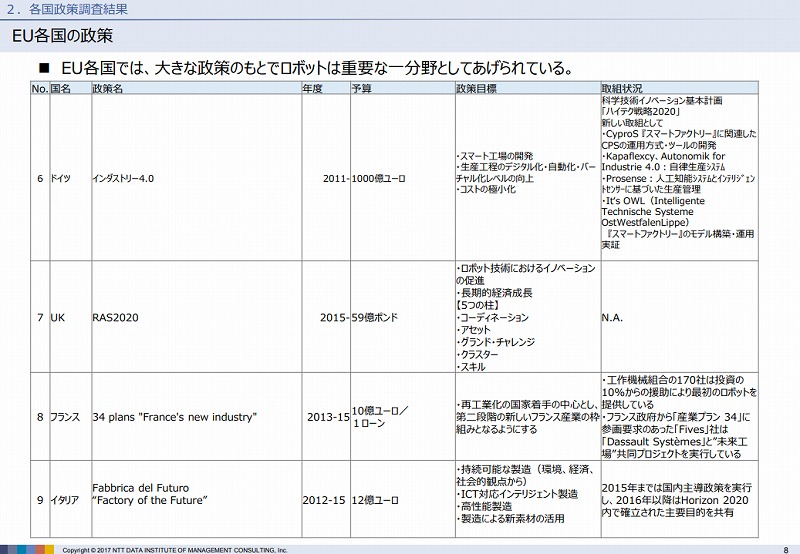The image size is (800, 554).
Task: Click the '取組状況' column header
Action: tap(622, 89)
